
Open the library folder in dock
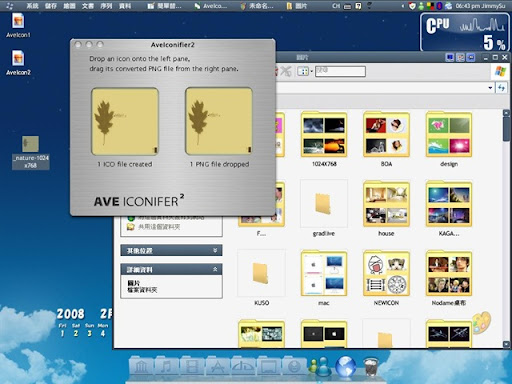click(x=142, y=367)
